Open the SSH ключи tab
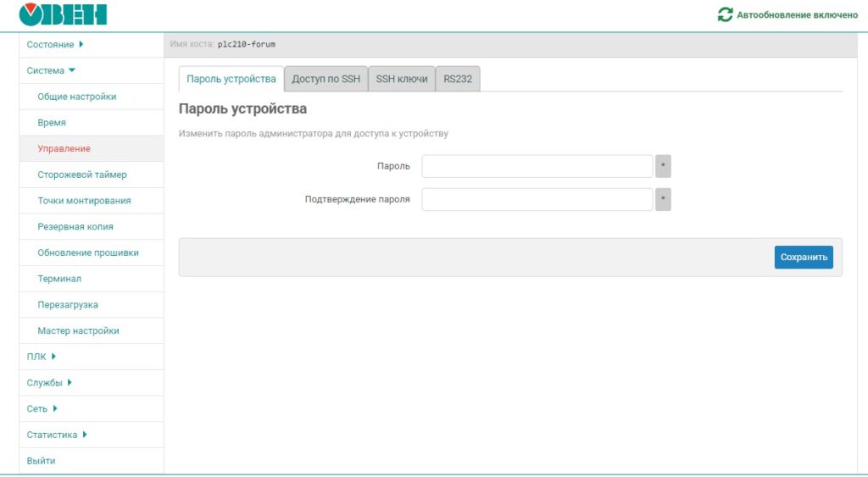Viewport: 868px width, 477px height. click(402, 79)
